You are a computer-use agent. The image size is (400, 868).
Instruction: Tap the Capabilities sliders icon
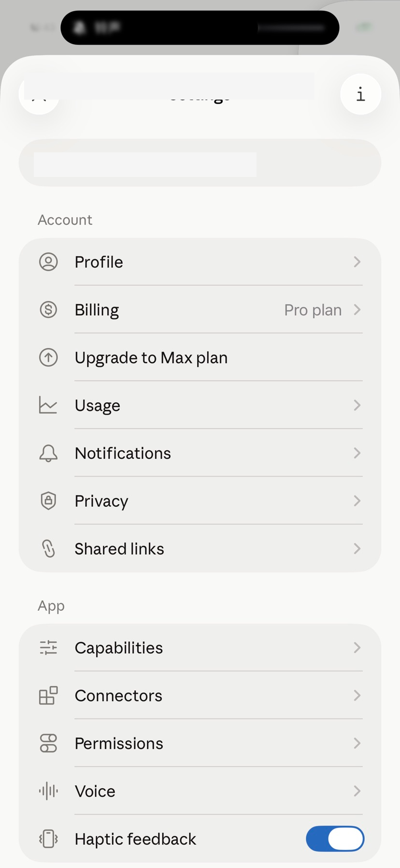point(48,647)
